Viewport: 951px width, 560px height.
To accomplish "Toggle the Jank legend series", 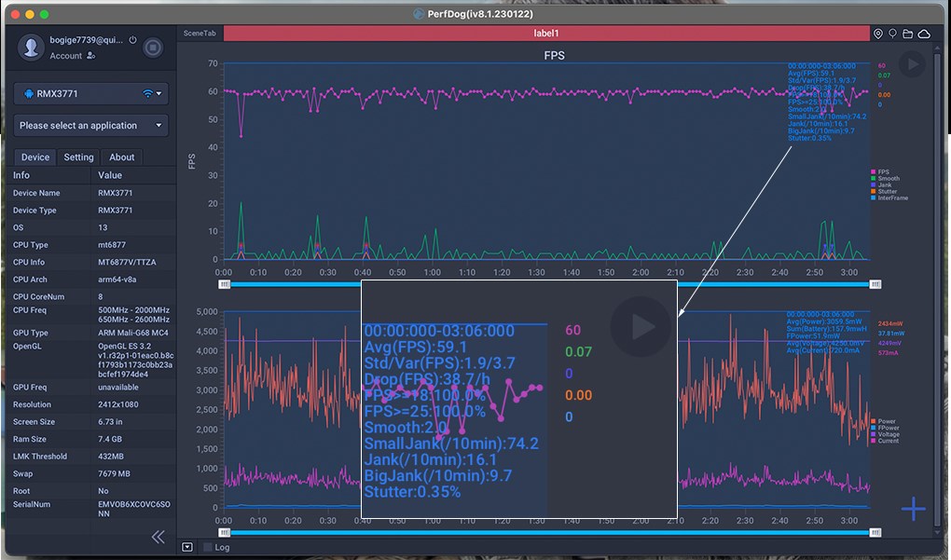I will pos(881,184).
